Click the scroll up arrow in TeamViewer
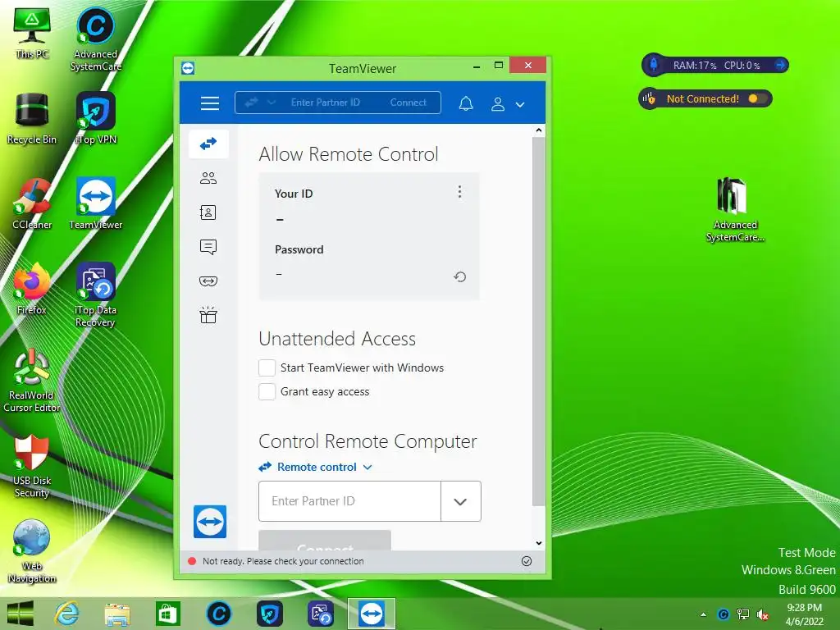This screenshot has width=840, height=630. (539, 130)
